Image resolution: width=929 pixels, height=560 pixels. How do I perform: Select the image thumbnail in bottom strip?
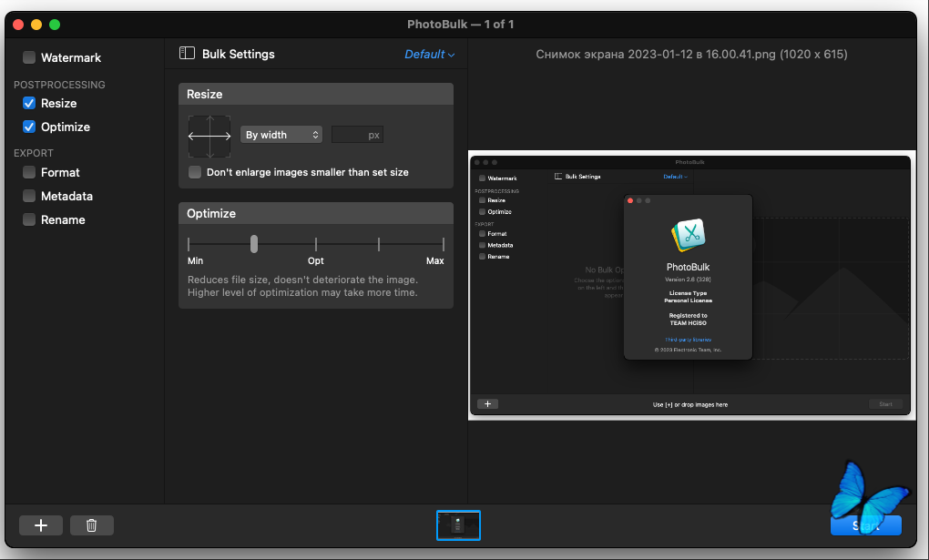click(458, 525)
